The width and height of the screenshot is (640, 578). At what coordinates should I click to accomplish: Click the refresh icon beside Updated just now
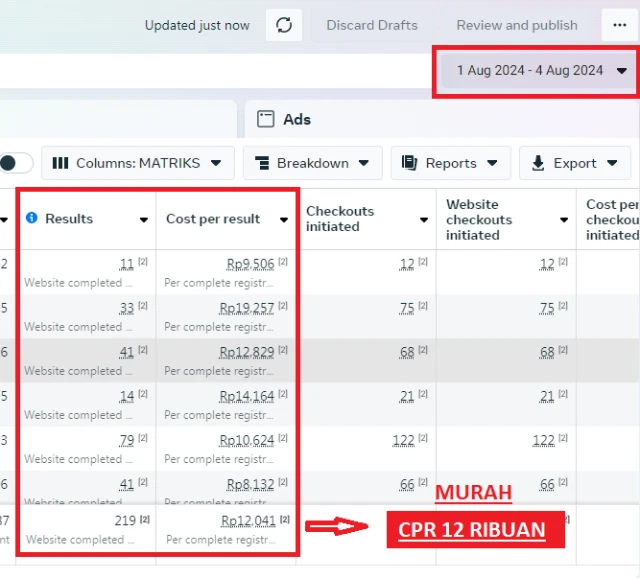[284, 25]
